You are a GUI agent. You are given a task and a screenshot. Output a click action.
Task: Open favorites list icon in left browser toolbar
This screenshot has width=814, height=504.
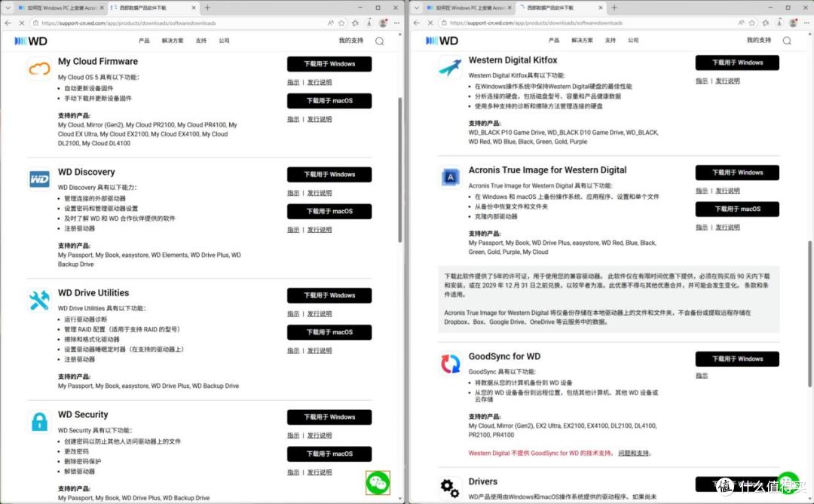click(355, 23)
